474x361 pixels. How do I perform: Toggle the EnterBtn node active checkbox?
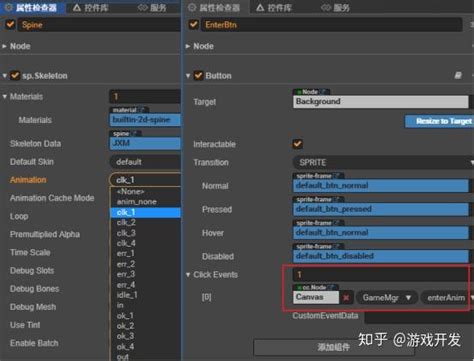tap(194, 24)
